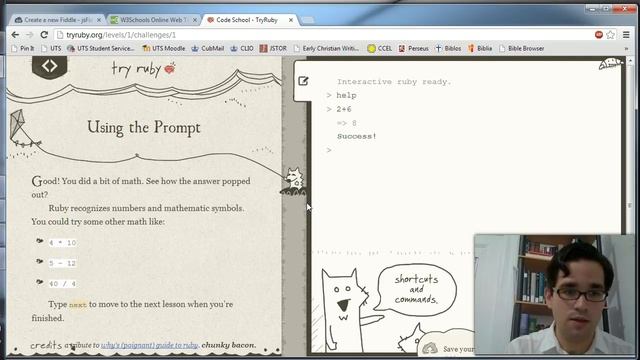Reload the page with the refresh icon

click(44, 35)
